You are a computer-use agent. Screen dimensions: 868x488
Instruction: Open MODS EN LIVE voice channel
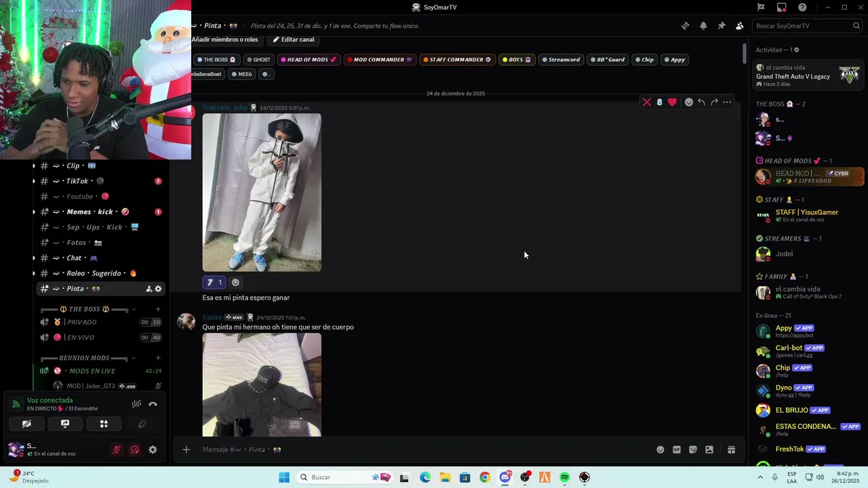click(x=102, y=371)
